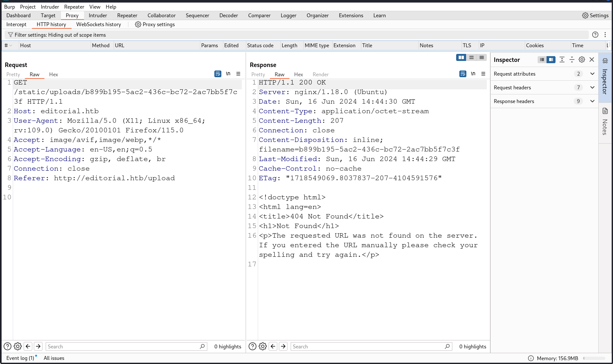Toggle non-printable characters in Response editor
The image size is (613, 364).
pos(473,74)
